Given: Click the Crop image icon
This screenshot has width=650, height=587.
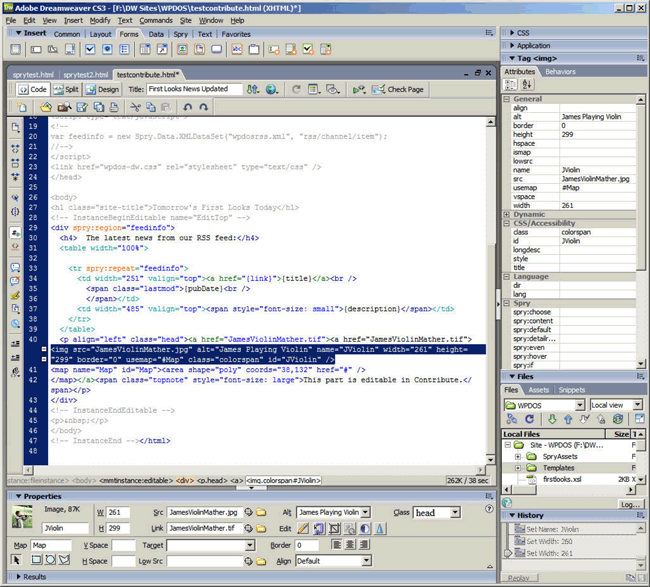Looking at the screenshot, I should point(334,528).
